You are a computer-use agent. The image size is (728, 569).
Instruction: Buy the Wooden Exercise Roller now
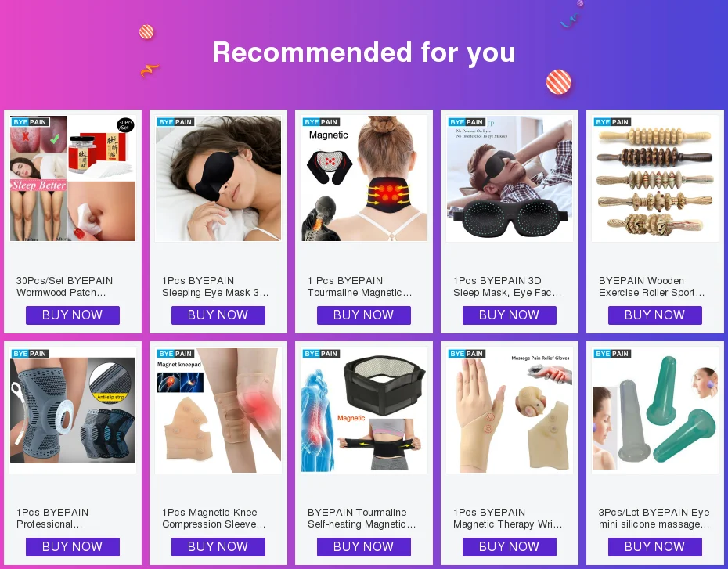[654, 315]
